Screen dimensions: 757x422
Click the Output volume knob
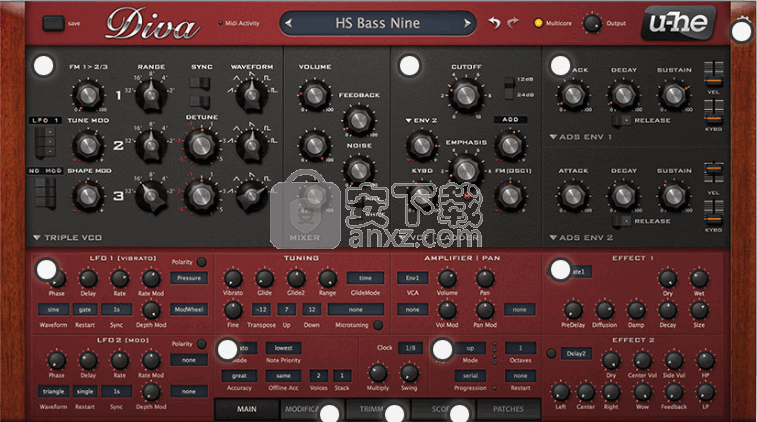[593, 22]
